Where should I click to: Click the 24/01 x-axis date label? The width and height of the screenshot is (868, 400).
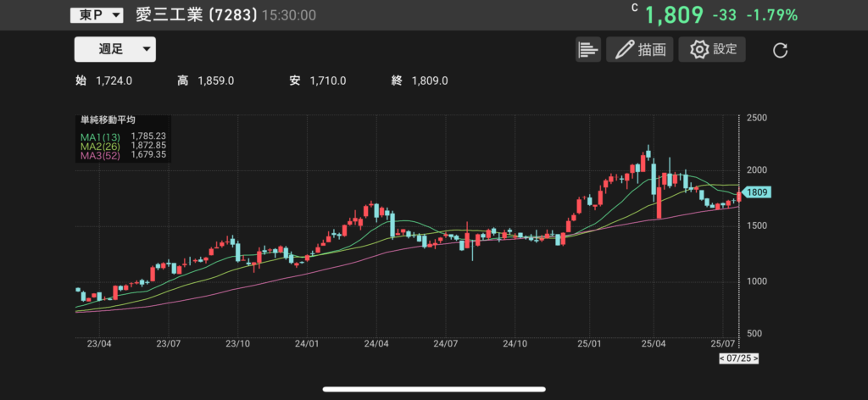coord(307,343)
